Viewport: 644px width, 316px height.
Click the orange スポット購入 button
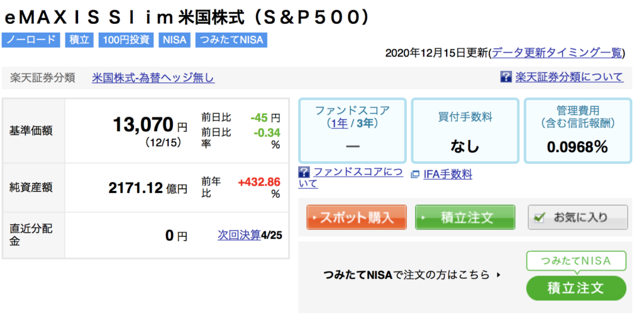tap(357, 217)
